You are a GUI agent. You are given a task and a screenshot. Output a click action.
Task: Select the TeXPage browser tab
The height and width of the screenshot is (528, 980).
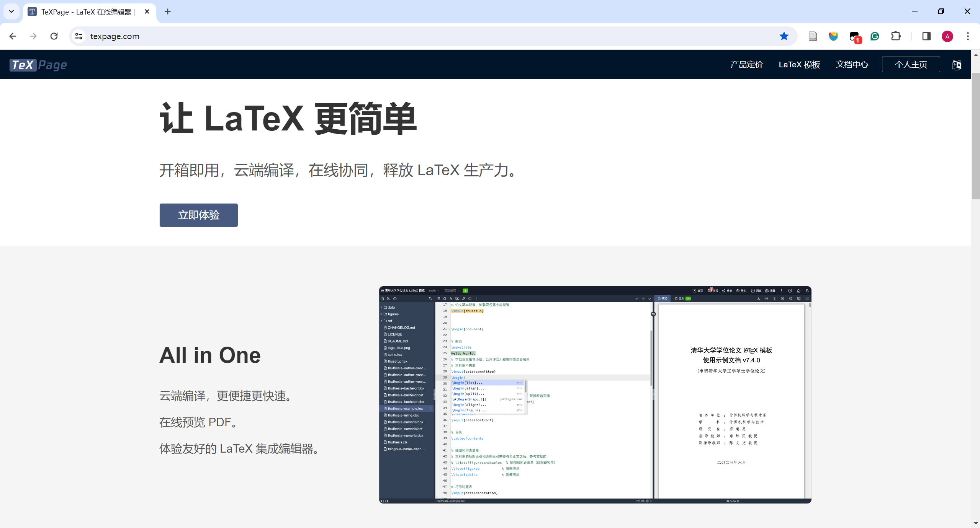click(89, 12)
